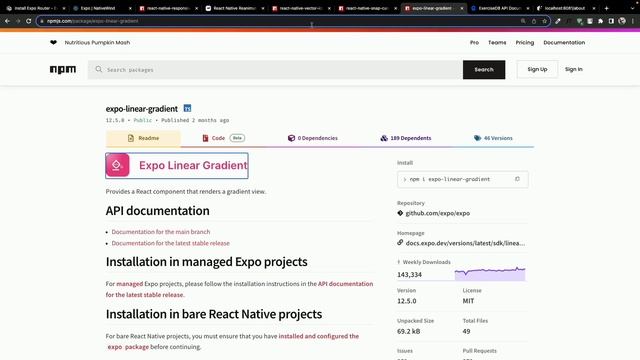Click the weekly downloads sparkline chart
The image size is (640, 360).
click(x=490, y=273)
